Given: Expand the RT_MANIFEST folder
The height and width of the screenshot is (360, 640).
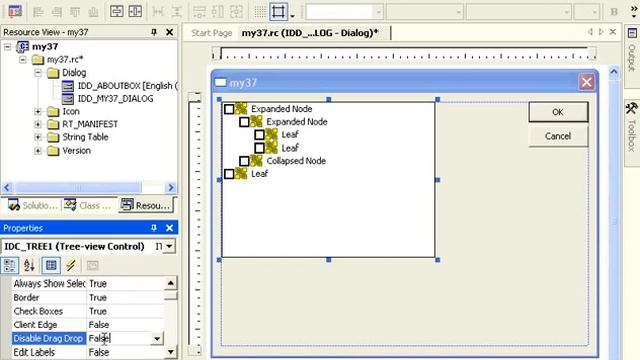Looking at the screenshot, I should [38, 124].
